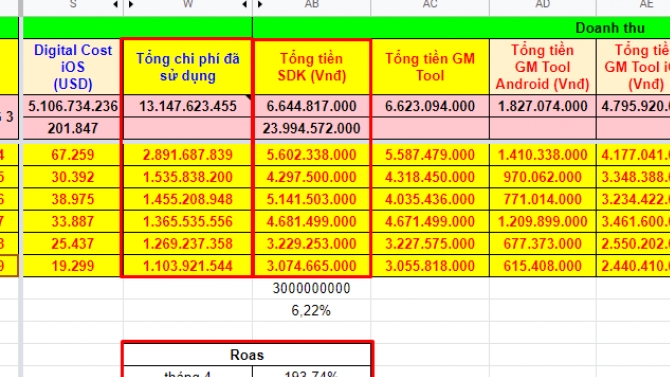Click cell with value 6,22%
This screenshot has height=377, width=670.
312,310
